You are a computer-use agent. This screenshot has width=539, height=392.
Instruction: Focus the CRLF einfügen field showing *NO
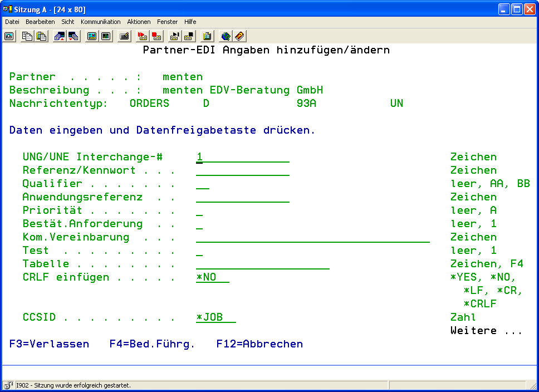pyautogui.click(x=212, y=277)
